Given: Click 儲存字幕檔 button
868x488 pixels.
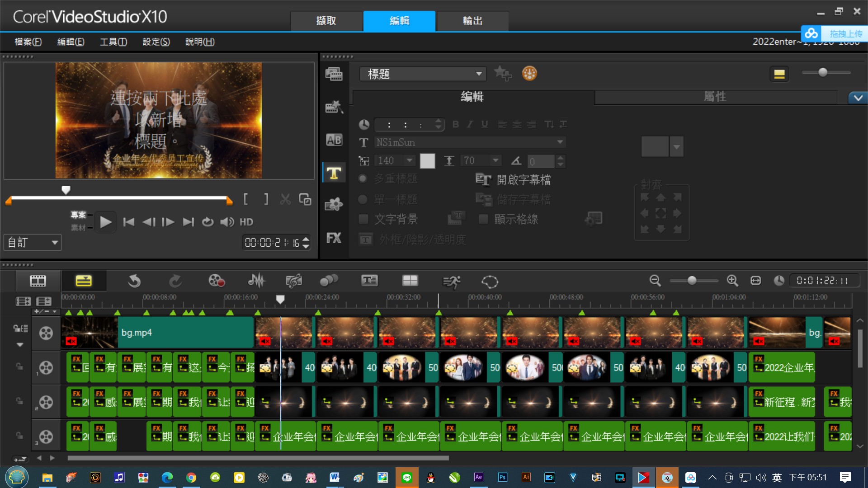Looking at the screenshot, I should pos(514,199).
